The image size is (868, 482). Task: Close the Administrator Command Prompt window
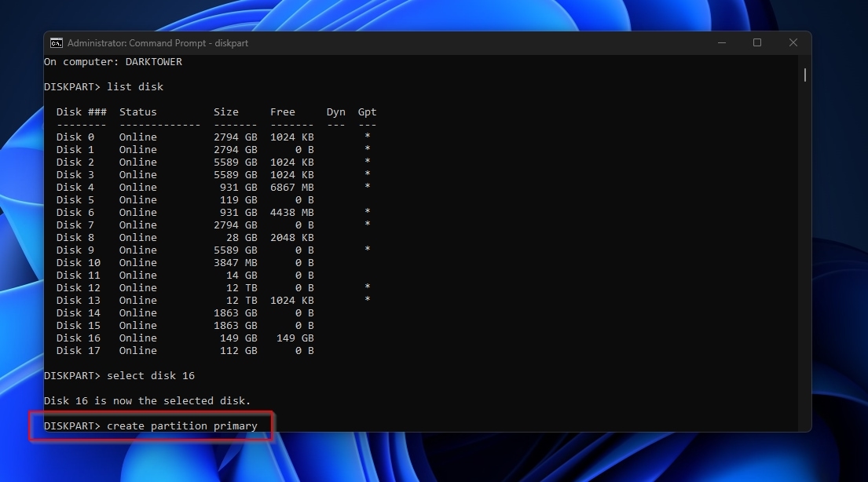[x=793, y=42]
